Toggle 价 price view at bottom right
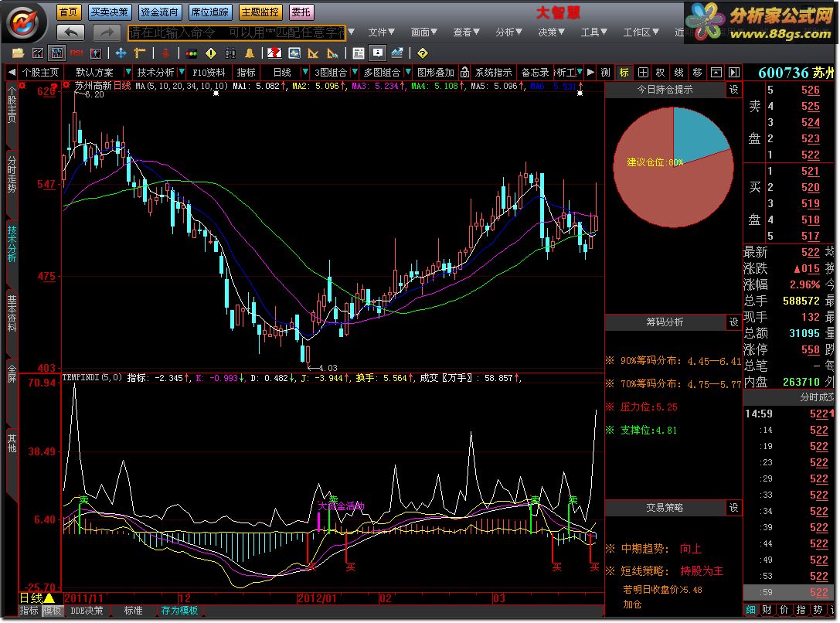This screenshot has width=840, height=623. (784, 610)
